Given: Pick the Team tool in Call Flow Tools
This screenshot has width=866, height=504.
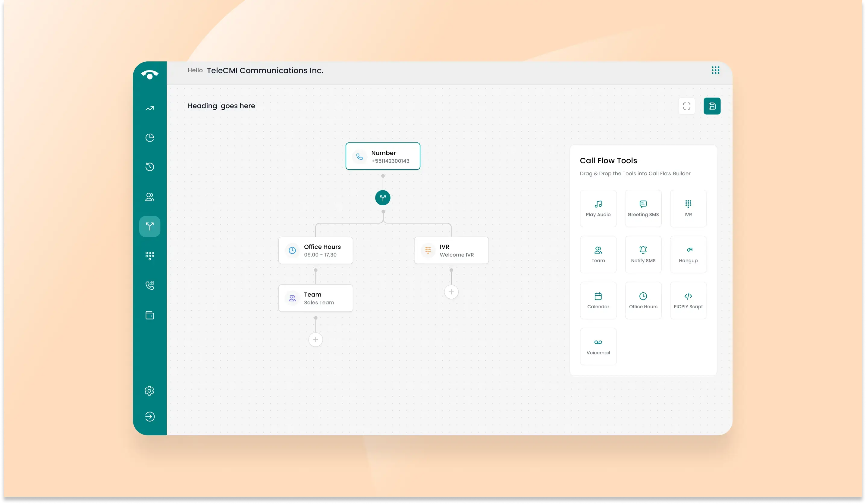Looking at the screenshot, I should [x=598, y=254].
